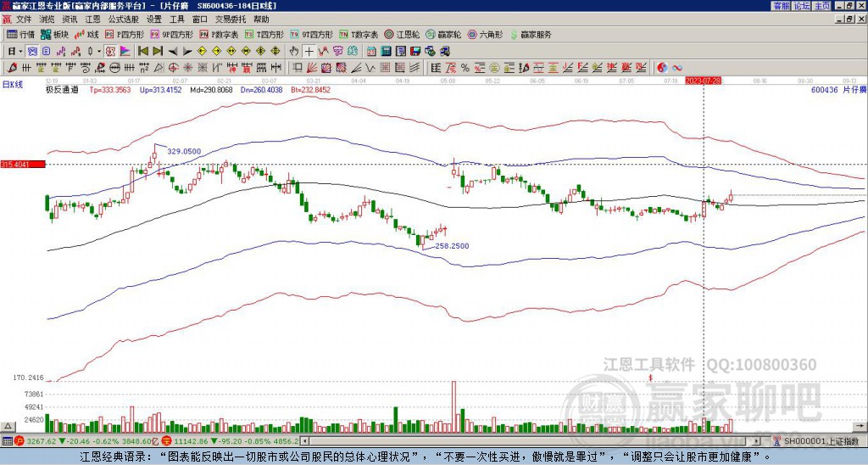
Task: Click the status bar grid icon
Action: [7, 441]
